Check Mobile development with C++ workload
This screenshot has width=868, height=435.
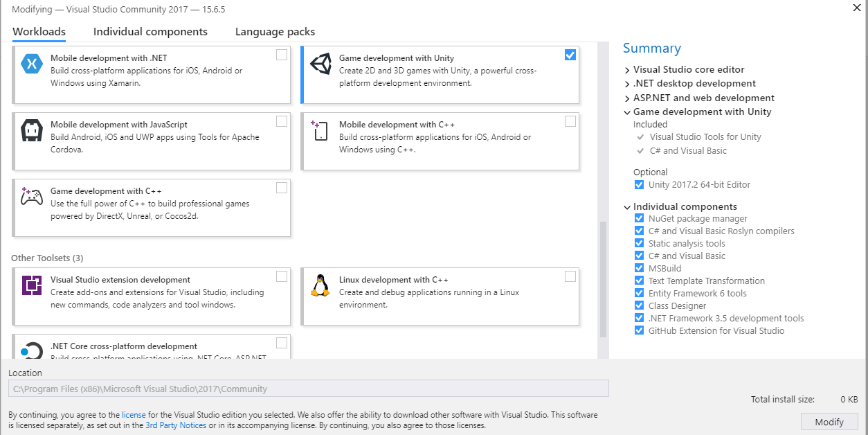[570, 121]
